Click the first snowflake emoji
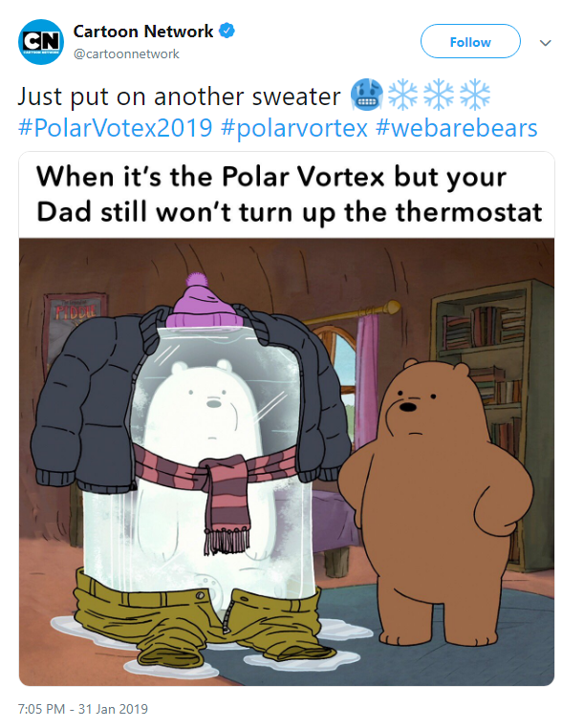 (402, 95)
